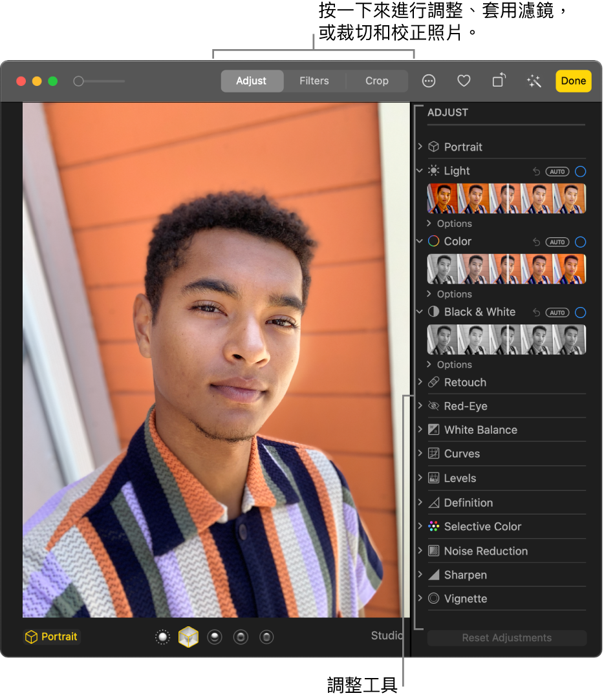Switch to the Adjust tab
604x700 pixels.
[x=252, y=81]
